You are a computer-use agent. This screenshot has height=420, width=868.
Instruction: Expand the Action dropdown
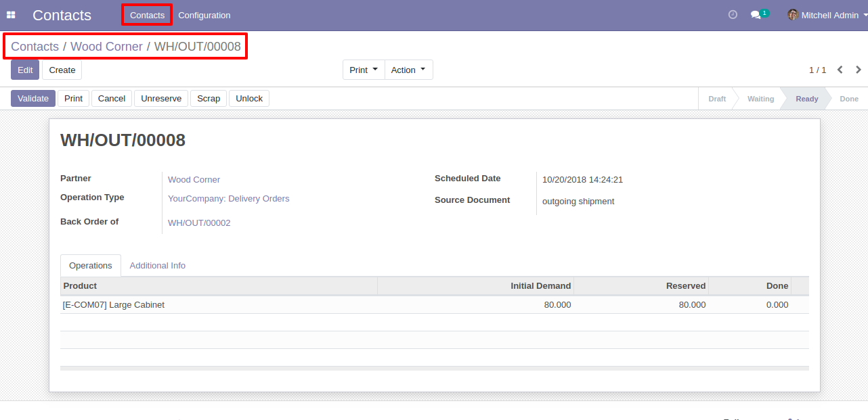coord(409,70)
